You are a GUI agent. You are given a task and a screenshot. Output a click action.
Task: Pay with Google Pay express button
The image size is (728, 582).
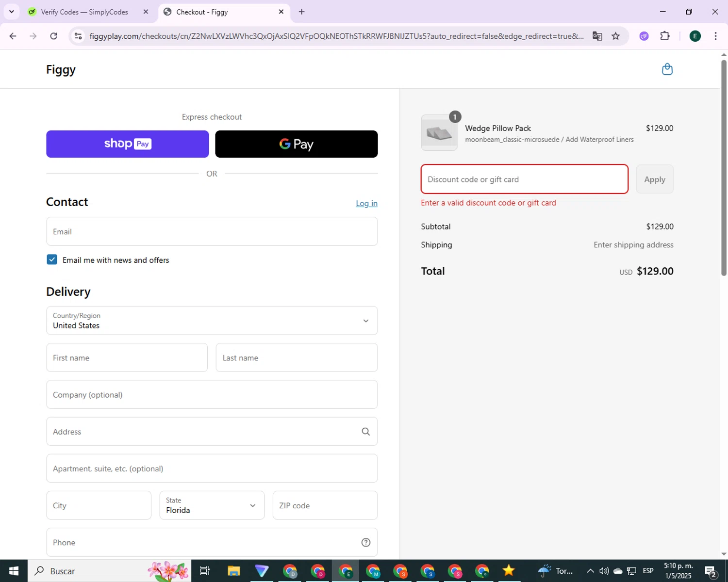pyautogui.click(x=297, y=144)
